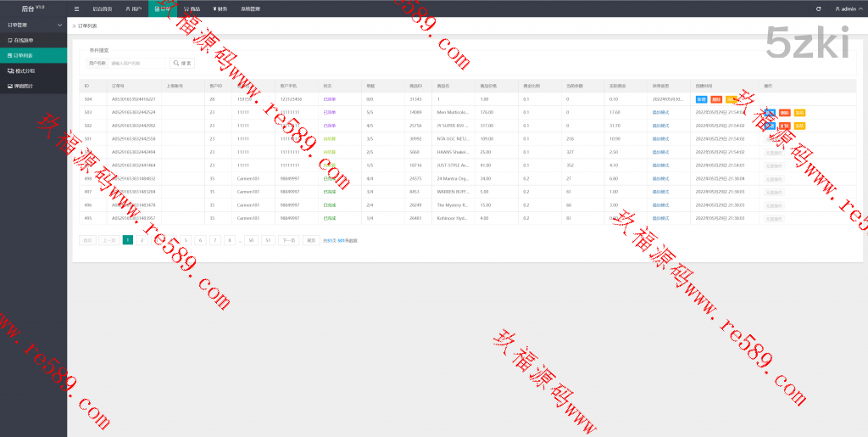Image resolution: width=868 pixels, height=437 pixels.
Task: Click the hamburger sidebar toggle icon
Action: tap(77, 8)
